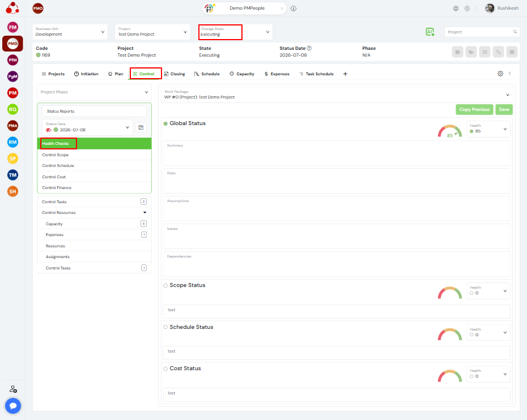Select the Scope Status radio indicator
This screenshot has width=527, height=420.
click(x=165, y=285)
